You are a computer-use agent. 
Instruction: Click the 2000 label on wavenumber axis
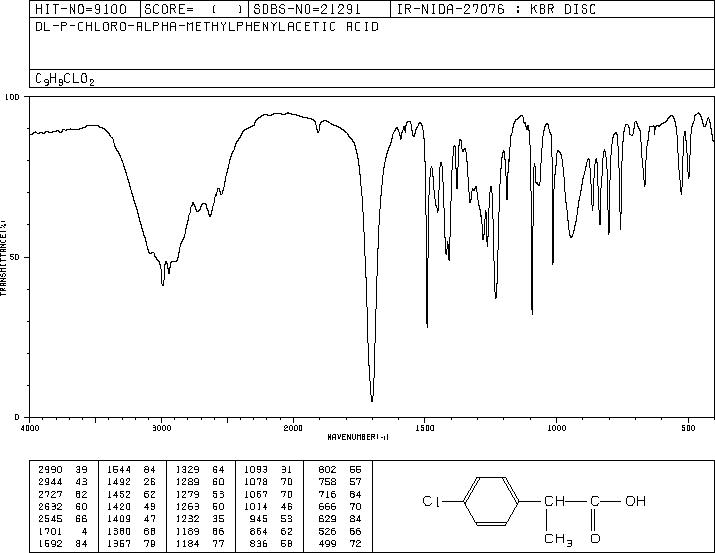coord(293,428)
